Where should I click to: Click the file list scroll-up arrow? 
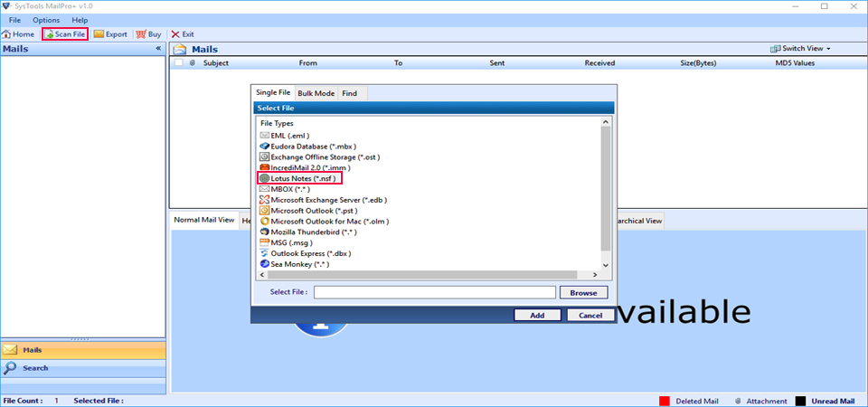tap(606, 122)
